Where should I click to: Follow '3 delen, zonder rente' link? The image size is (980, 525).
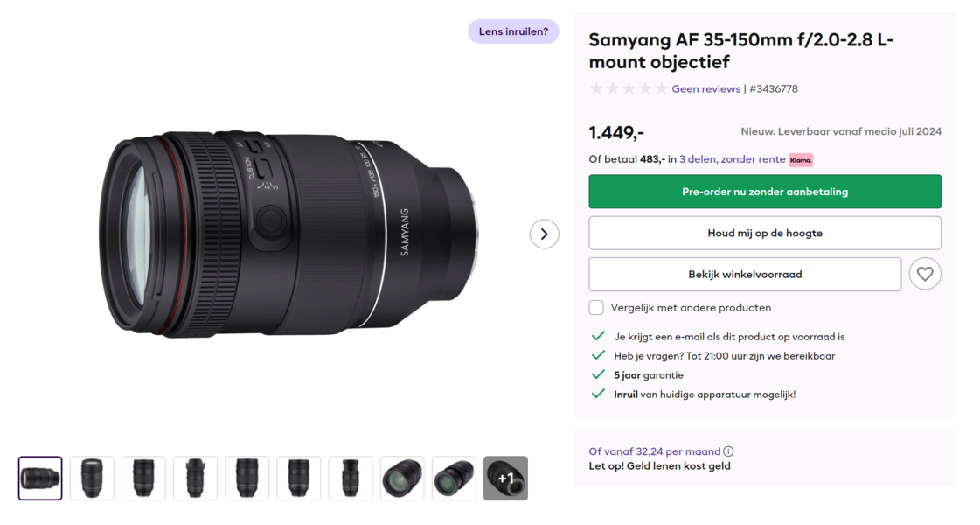tap(732, 159)
